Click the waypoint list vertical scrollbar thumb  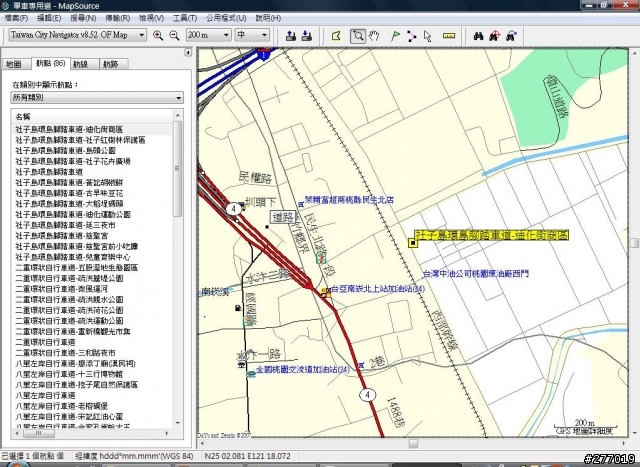[177, 168]
